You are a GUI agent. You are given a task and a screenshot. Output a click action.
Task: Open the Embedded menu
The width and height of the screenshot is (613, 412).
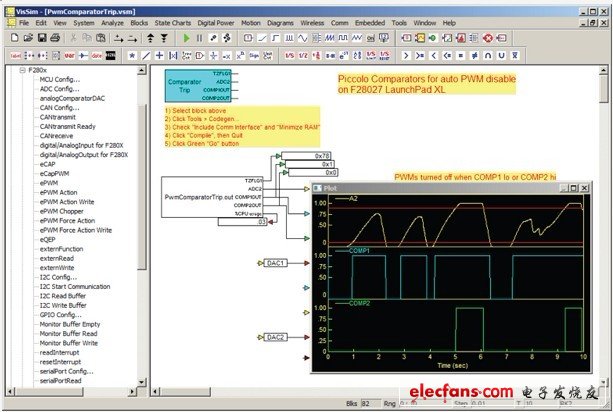(367, 21)
